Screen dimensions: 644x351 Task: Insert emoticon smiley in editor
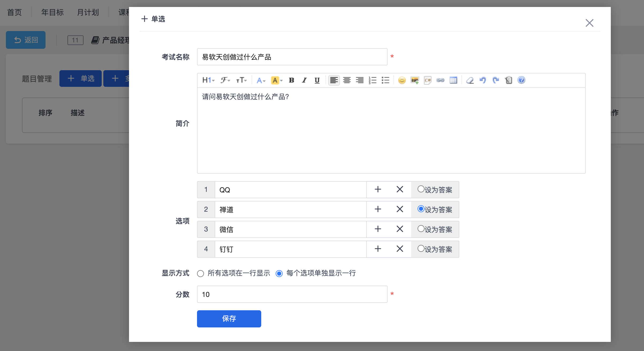pos(402,80)
